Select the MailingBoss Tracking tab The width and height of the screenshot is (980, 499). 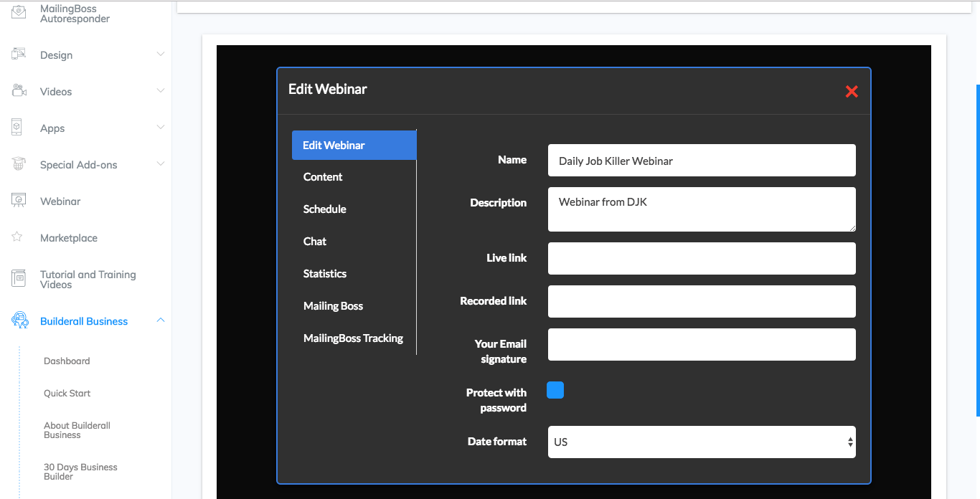pyautogui.click(x=353, y=338)
